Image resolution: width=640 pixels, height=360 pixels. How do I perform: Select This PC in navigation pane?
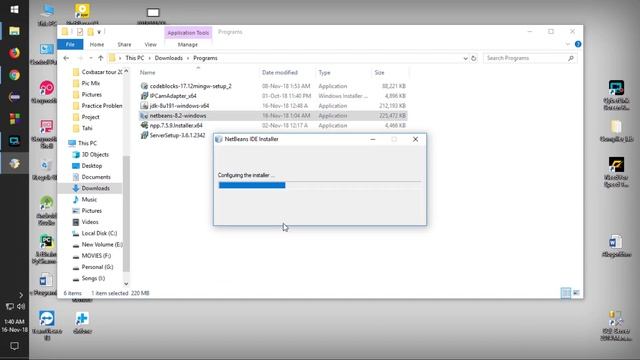click(x=87, y=143)
